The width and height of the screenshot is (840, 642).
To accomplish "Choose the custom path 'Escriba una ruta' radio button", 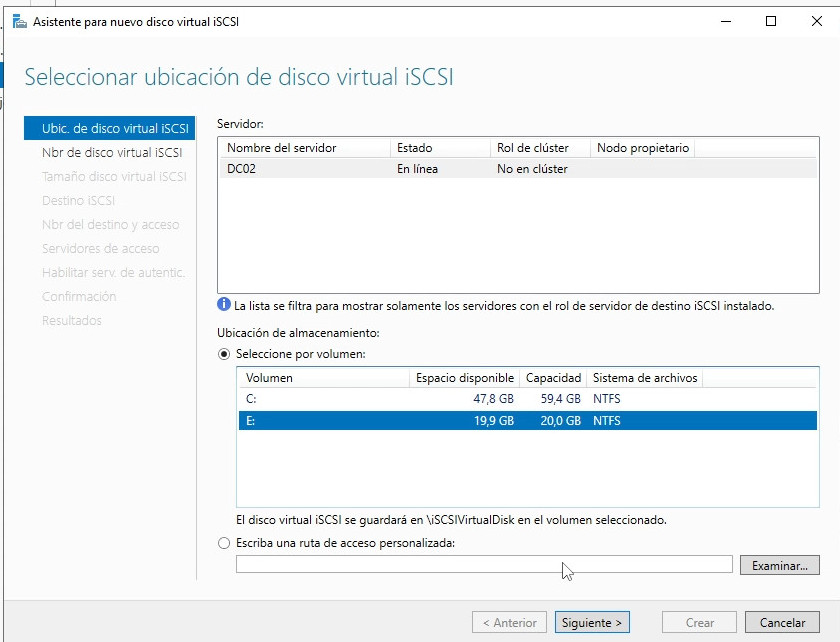I will [x=224, y=543].
